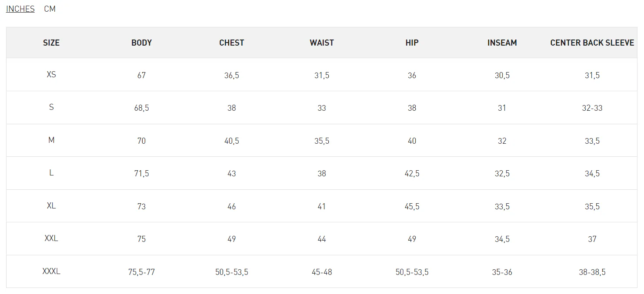Click the XXXL waist value 45-48
Viewport: 644px width, 294px height.
322,272
